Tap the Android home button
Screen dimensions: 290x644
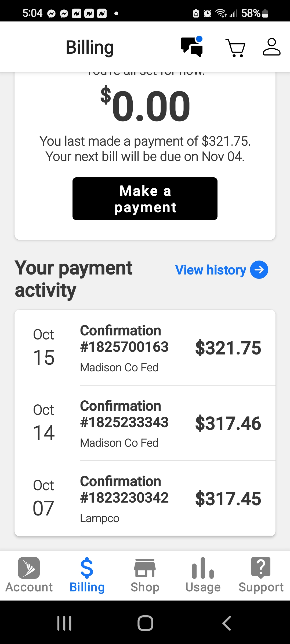click(x=145, y=623)
